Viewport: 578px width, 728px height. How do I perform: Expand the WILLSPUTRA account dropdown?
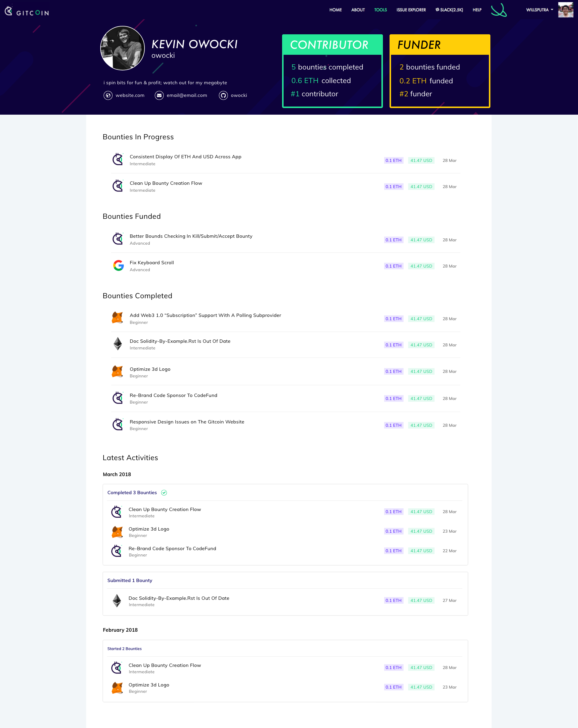[539, 10]
